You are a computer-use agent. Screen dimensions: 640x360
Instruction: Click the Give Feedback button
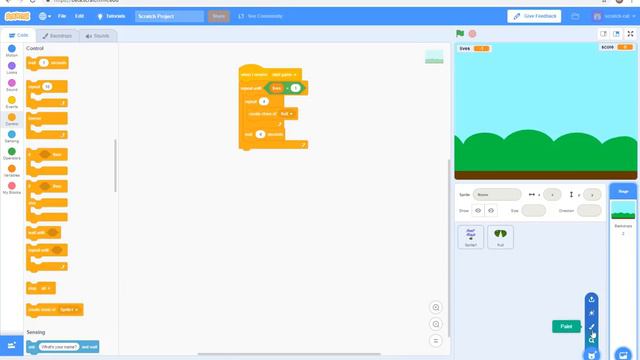pyautogui.click(x=534, y=16)
